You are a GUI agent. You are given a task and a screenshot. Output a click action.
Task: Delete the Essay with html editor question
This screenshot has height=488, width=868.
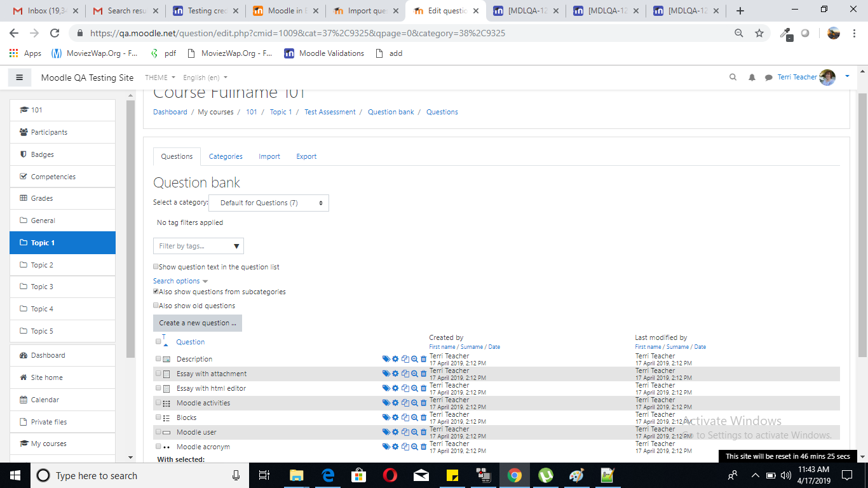pos(424,388)
